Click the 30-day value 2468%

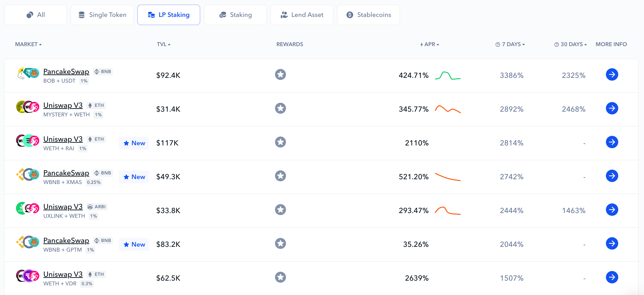[x=574, y=109]
